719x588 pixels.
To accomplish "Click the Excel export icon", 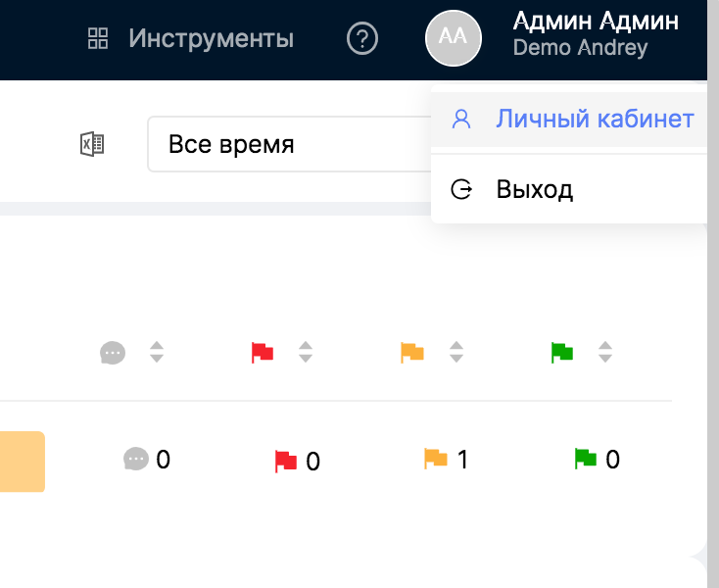I will [91, 145].
